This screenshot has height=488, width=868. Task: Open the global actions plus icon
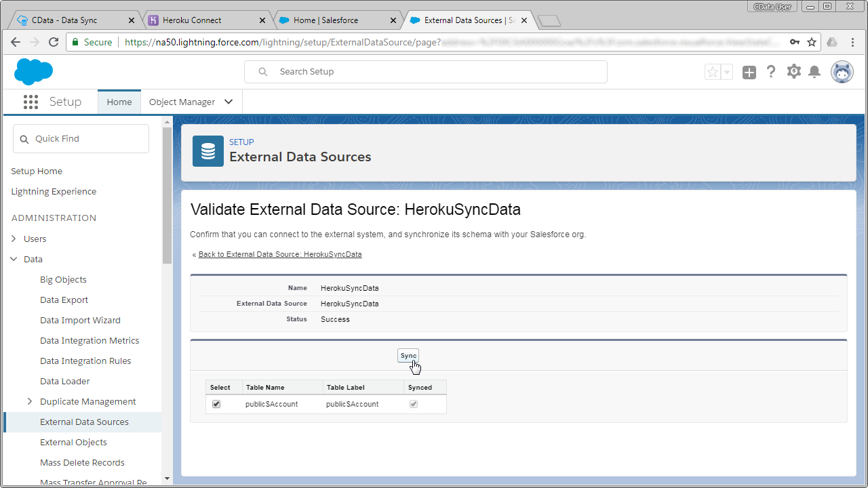pos(749,73)
